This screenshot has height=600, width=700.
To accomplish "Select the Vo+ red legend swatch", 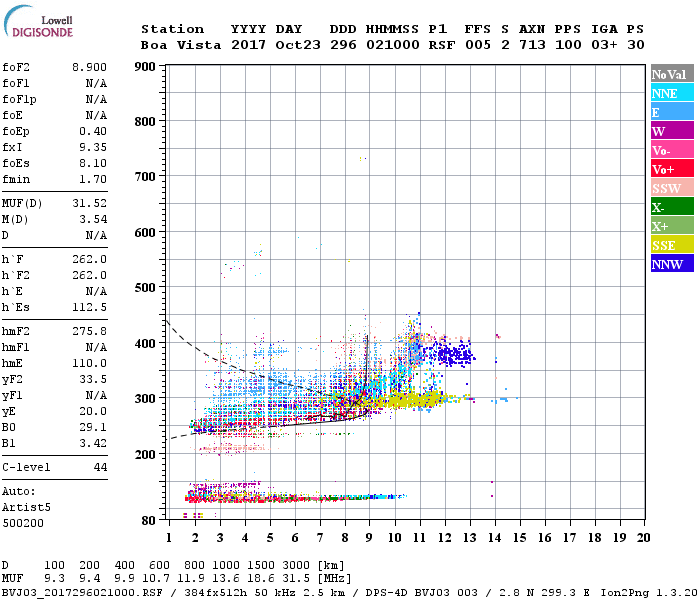I will click(x=672, y=169).
